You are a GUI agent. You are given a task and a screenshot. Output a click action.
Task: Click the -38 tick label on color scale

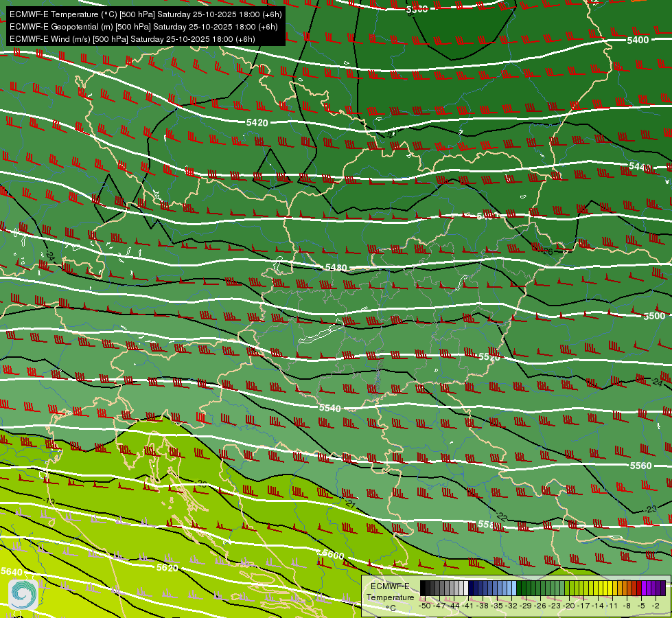[x=482, y=606]
